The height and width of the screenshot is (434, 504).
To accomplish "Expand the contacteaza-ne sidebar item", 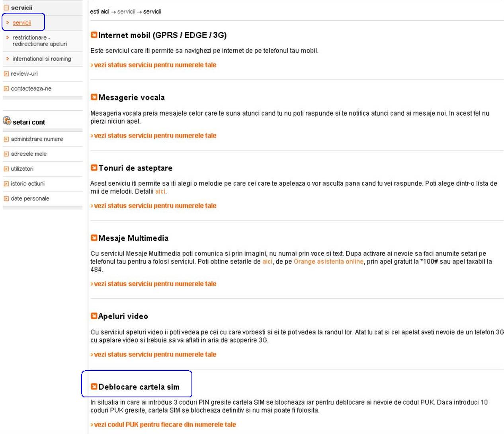I will [x=6, y=89].
